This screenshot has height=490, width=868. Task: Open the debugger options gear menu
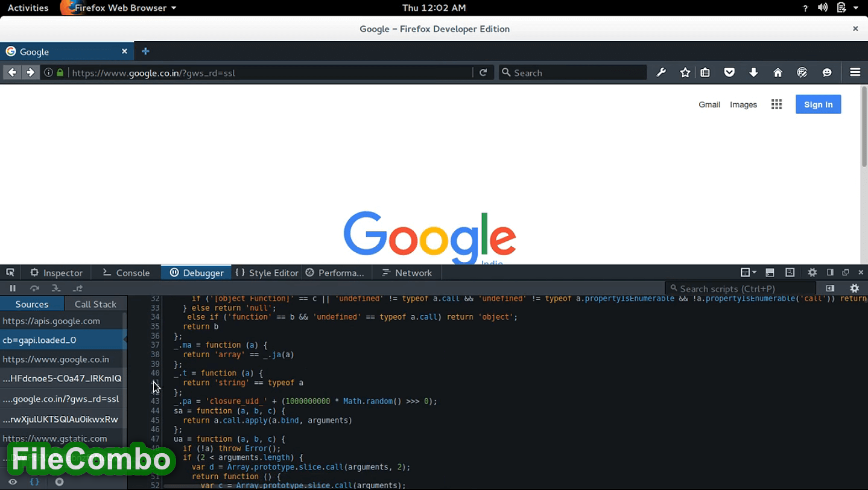pos(855,288)
